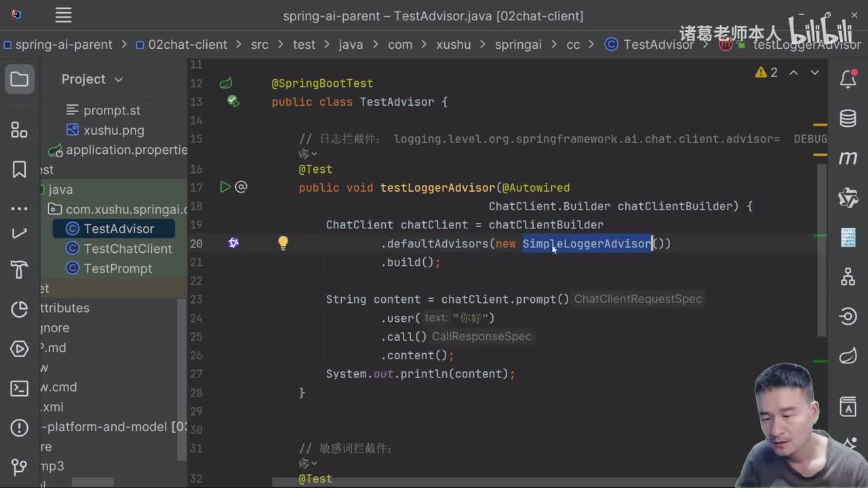Open the Spring leaf tool window in right sidebar
The height and width of the screenshot is (488, 868).
[848, 356]
